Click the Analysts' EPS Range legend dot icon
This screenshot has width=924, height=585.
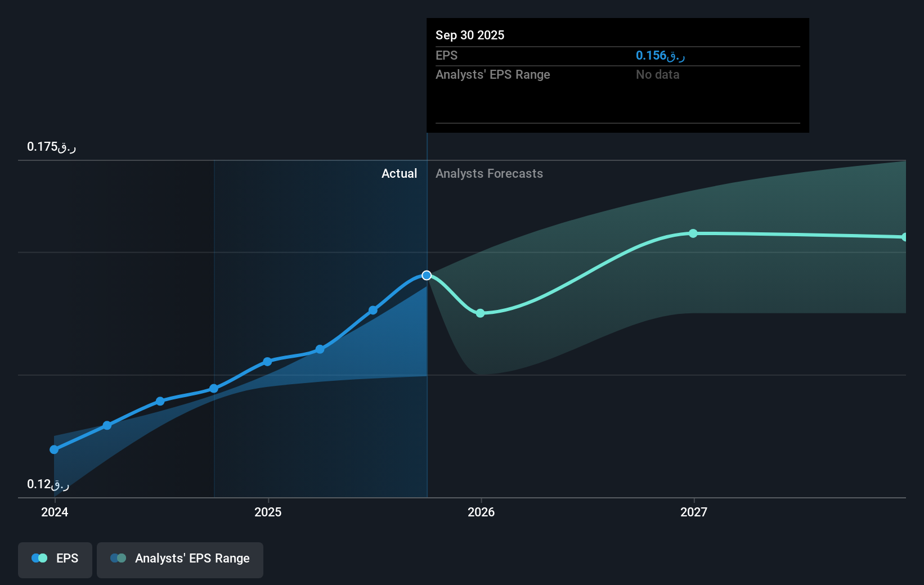click(118, 557)
